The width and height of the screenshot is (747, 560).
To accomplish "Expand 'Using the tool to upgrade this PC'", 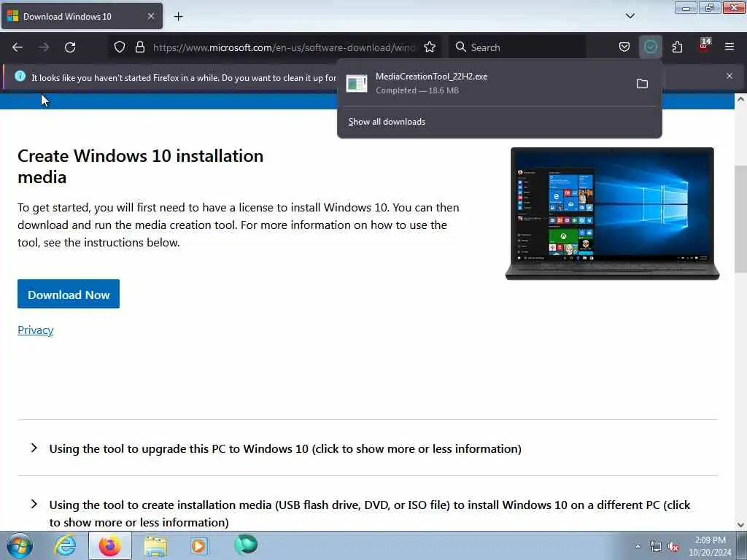I will point(285,449).
